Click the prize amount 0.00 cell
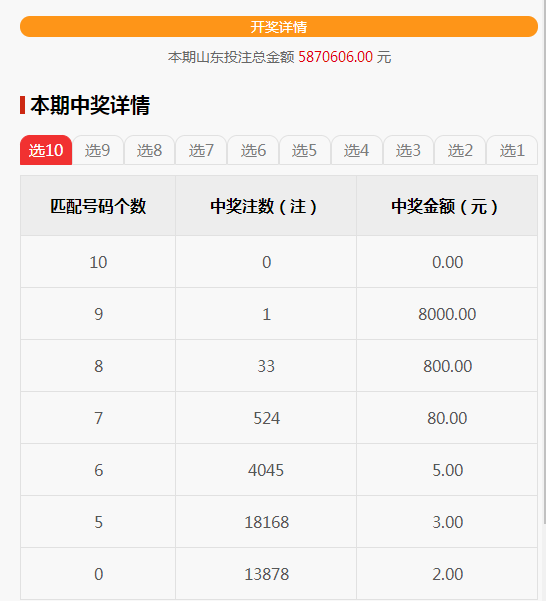 tap(447, 262)
